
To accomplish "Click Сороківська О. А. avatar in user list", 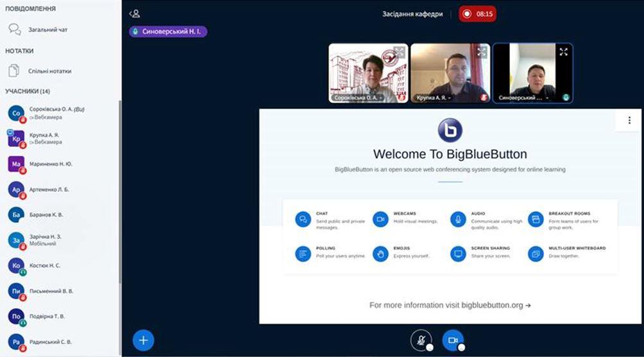I will coord(16,113).
